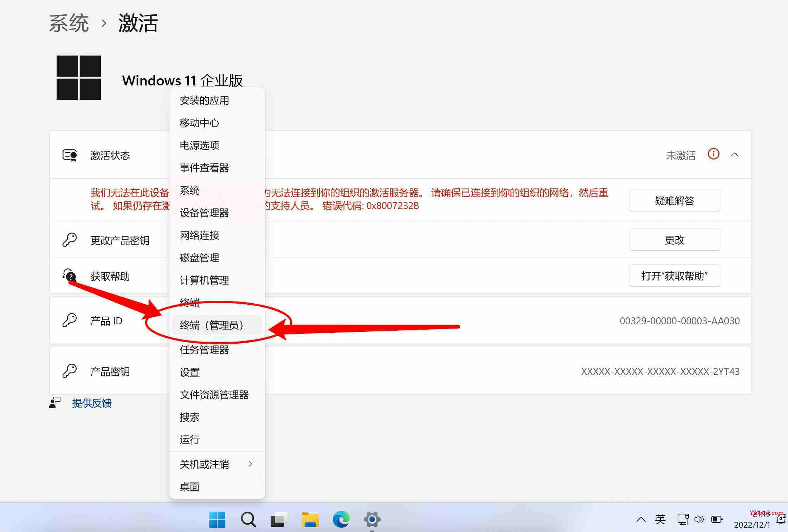Choose 计算机管理 menu entry
The height and width of the screenshot is (532, 788).
[217, 280]
